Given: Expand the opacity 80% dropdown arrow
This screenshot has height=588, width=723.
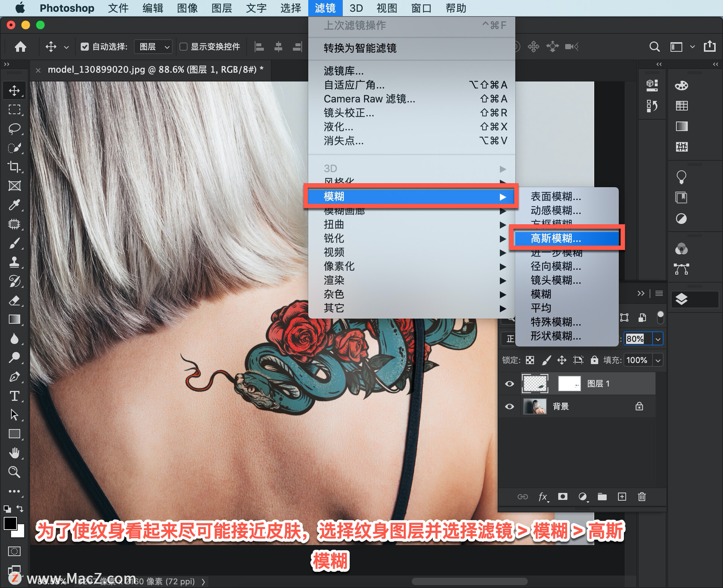Looking at the screenshot, I should [x=658, y=339].
